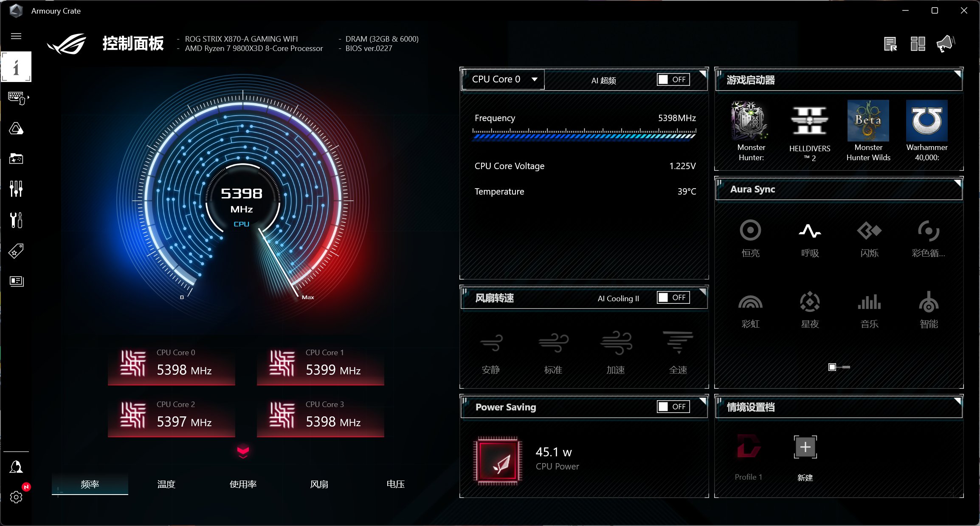Click the Aura Sync page indicator
The height and width of the screenshot is (526, 980).
[x=839, y=367]
